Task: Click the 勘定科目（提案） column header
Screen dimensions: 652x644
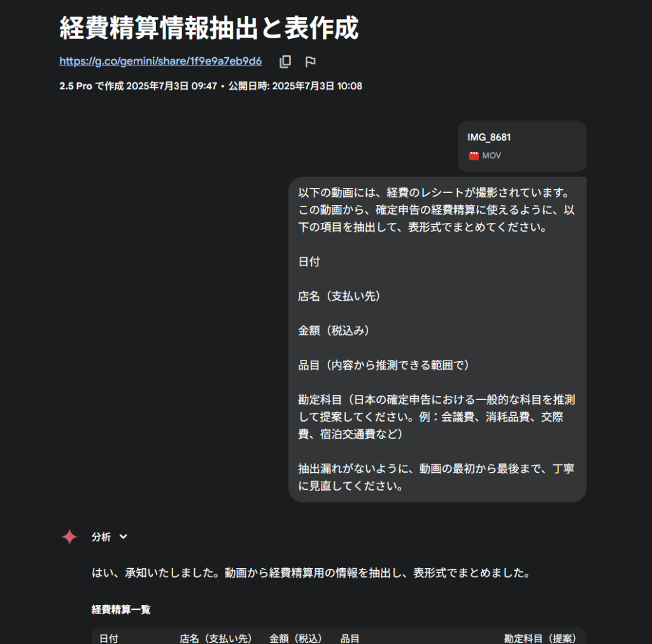Action: tap(540, 638)
